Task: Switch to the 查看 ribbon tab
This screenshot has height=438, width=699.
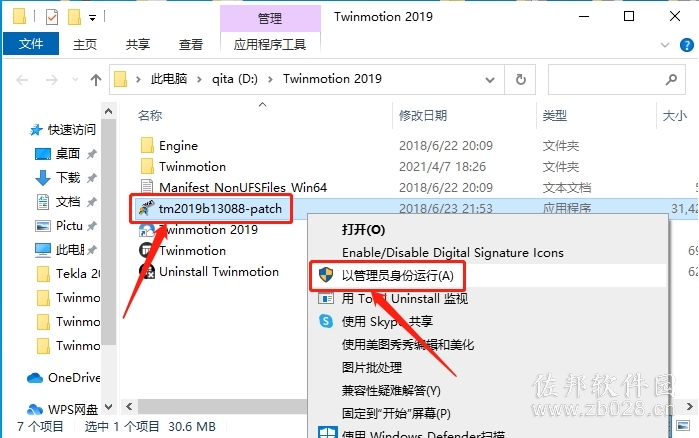Action: point(191,45)
